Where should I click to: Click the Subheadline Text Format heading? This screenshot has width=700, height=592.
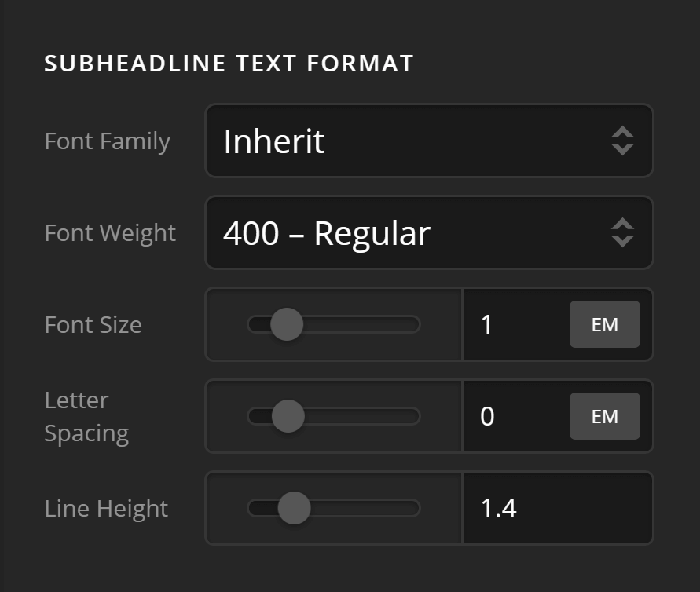229,64
